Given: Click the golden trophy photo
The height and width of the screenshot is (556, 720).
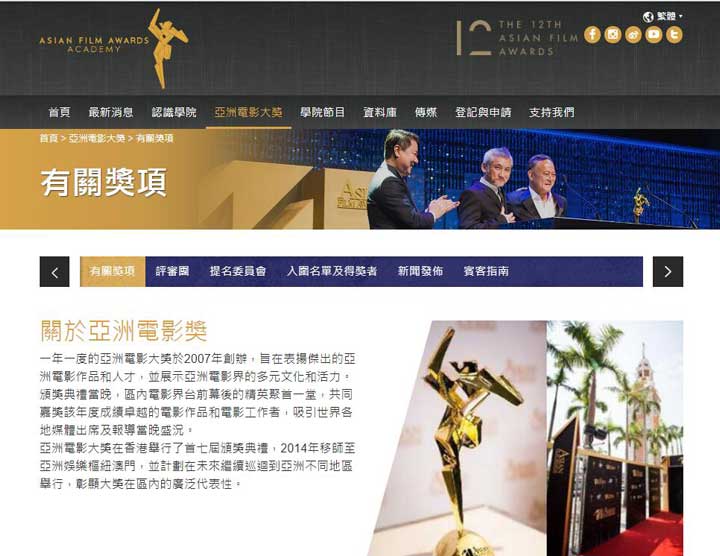Looking at the screenshot, I should (x=459, y=438).
